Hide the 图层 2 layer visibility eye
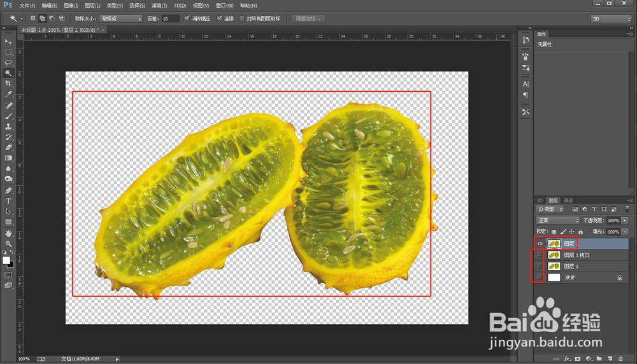This screenshot has height=364, width=637. (540, 244)
